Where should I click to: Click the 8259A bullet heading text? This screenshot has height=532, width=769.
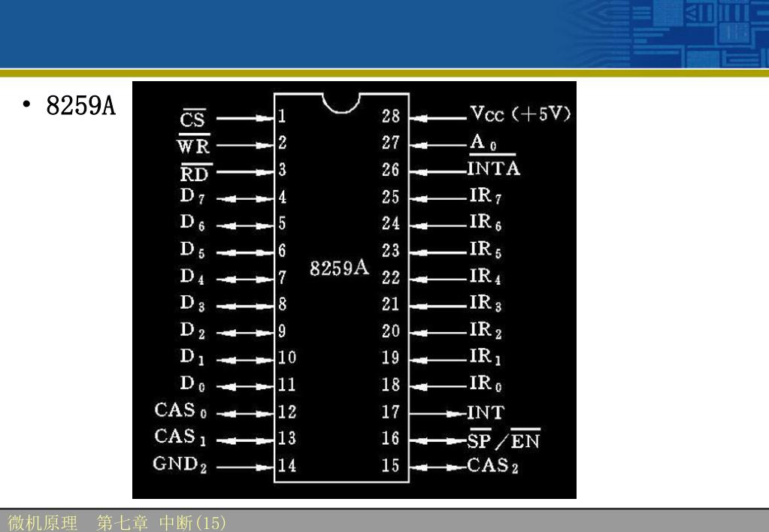point(81,105)
